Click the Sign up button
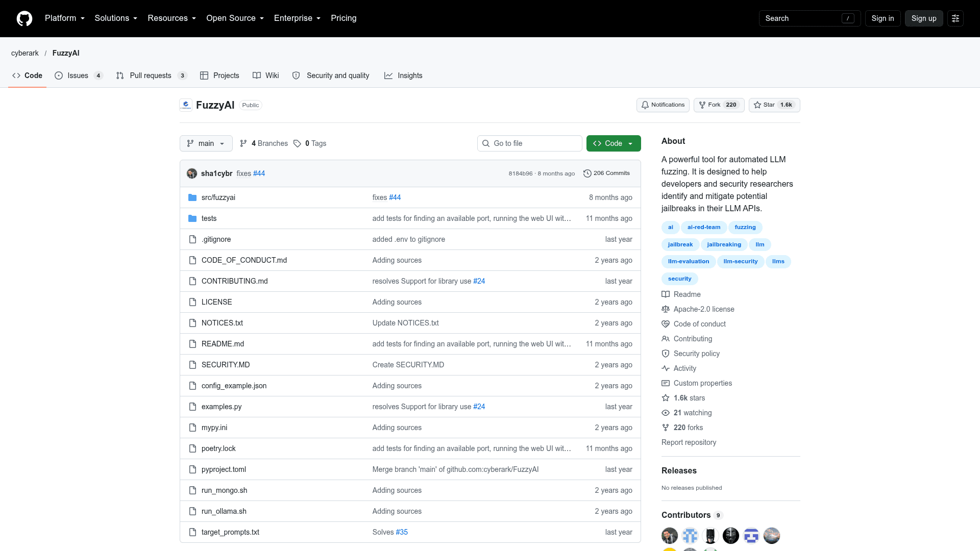Viewport: 980px width, 551px height. point(924,18)
